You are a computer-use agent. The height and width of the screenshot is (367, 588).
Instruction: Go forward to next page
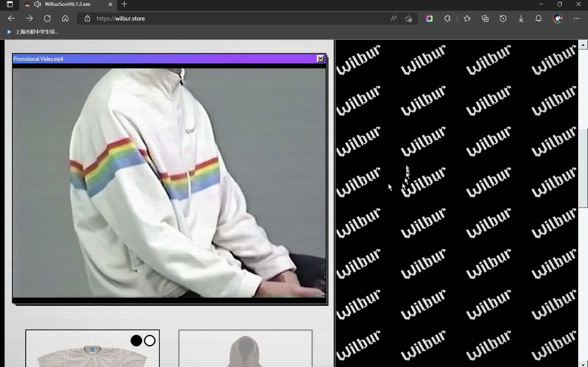click(29, 19)
